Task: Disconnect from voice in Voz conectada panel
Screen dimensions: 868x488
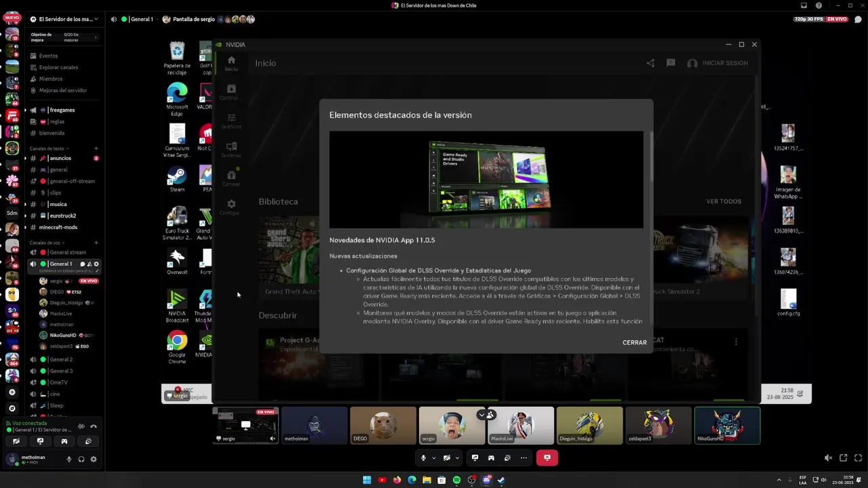Action: coord(94,426)
